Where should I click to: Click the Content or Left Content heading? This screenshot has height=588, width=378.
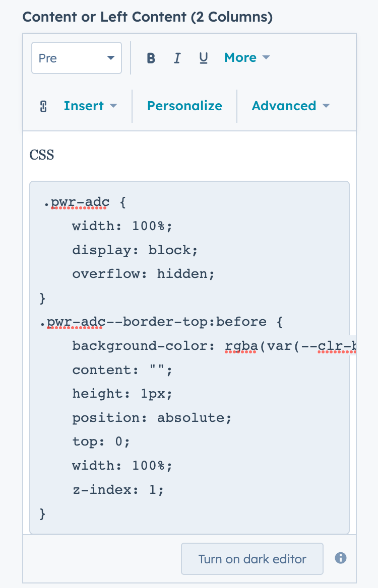(x=147, y=17)
